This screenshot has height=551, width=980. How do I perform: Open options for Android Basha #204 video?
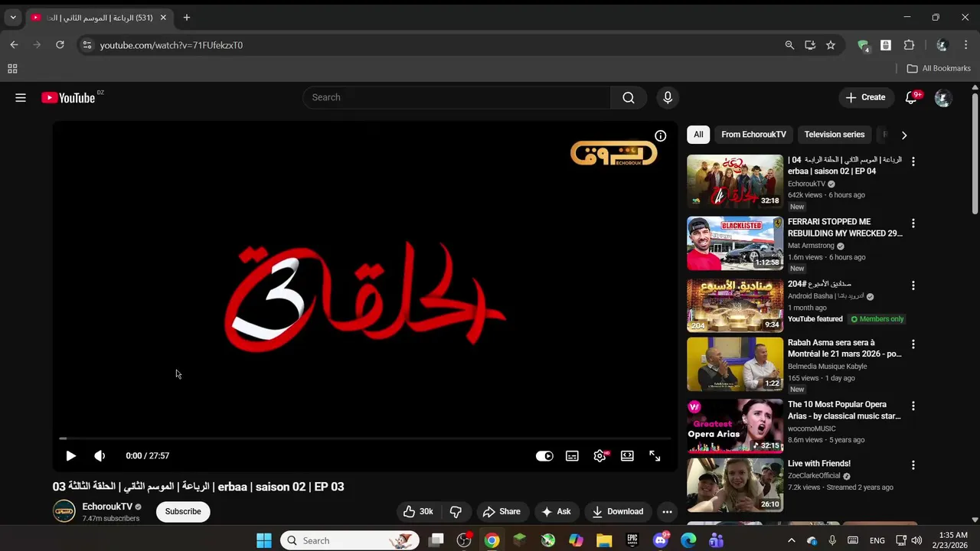[x=913, y=285]
